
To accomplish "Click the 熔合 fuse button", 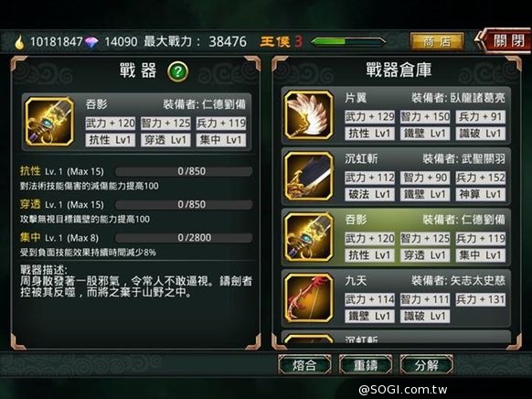I will (x=304, y=365).
